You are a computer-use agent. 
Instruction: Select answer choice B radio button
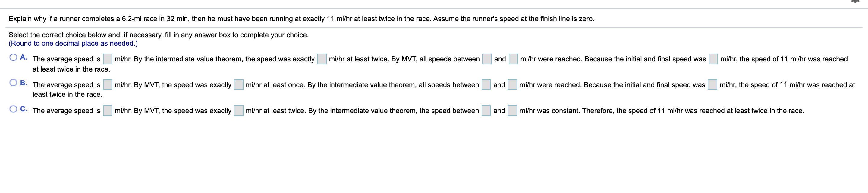13,83
